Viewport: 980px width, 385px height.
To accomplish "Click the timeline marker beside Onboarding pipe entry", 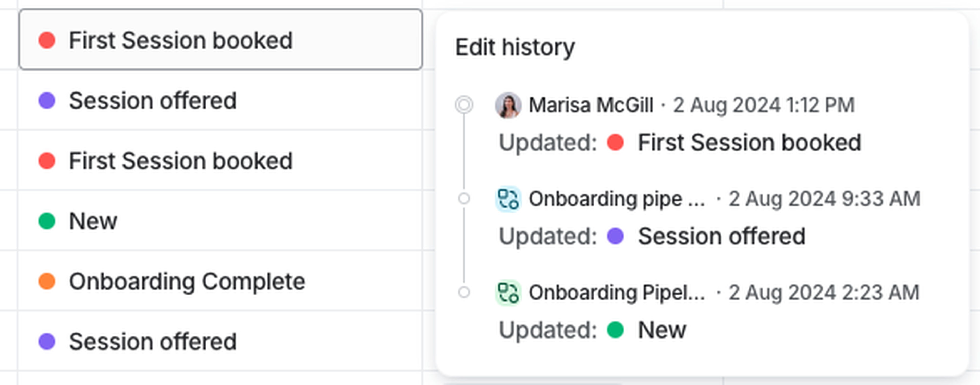I will pyautogui.click(x=464, y=199).
